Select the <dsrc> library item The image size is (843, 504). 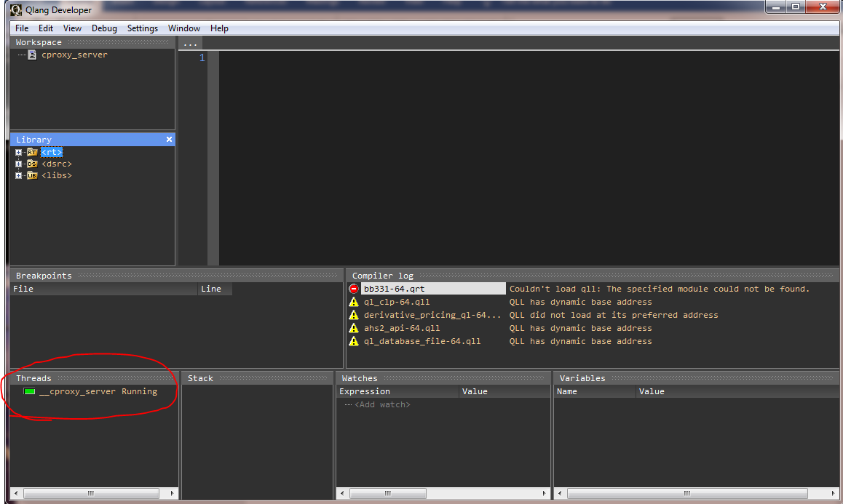[57, 164]
